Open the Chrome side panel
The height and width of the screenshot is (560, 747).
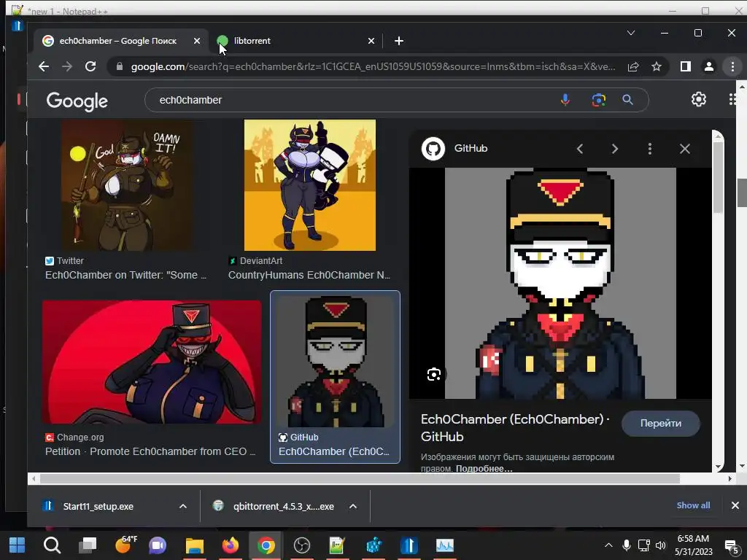click(x=686, y=66)
